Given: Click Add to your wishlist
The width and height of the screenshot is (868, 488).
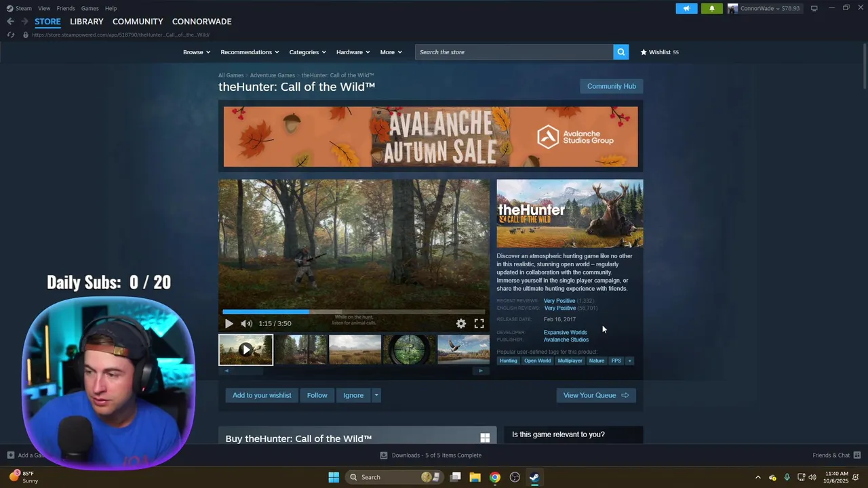Looking at the screenshot, I should pyautogui.click(x=262, y=395).
